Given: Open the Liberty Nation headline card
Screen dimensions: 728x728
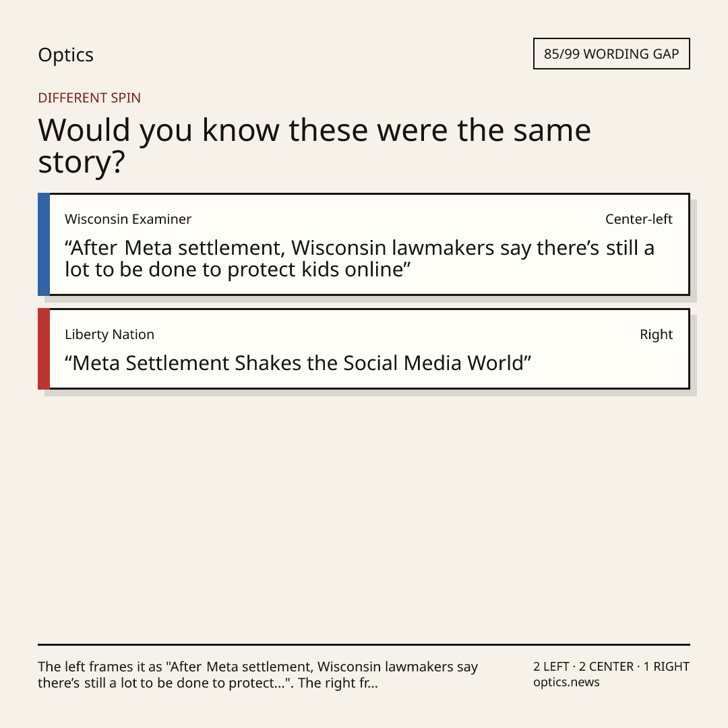Looking at the screenshot, I should 364,348.
